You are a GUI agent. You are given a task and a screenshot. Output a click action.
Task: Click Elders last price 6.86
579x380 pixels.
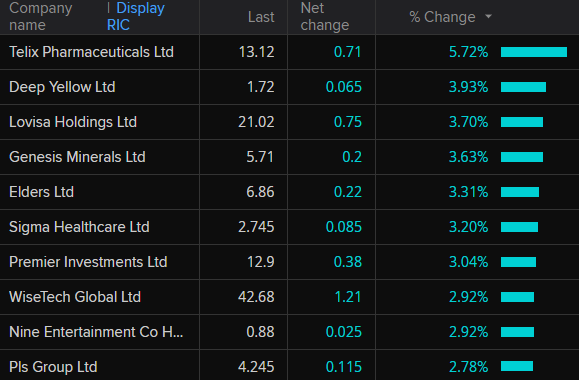click(x=260, y=192)
